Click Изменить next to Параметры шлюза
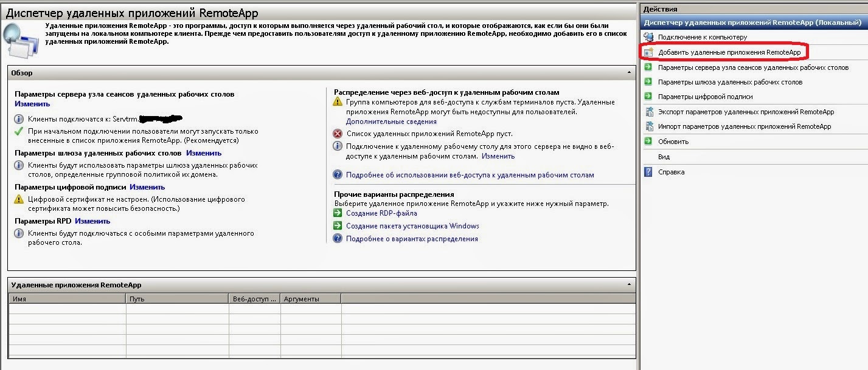 (x=204, y=153)
